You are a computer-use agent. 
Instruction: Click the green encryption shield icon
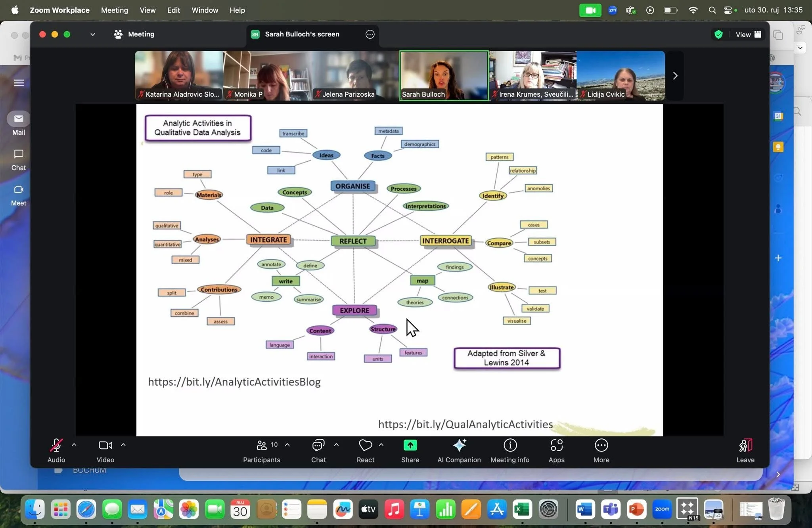[718, 34]
